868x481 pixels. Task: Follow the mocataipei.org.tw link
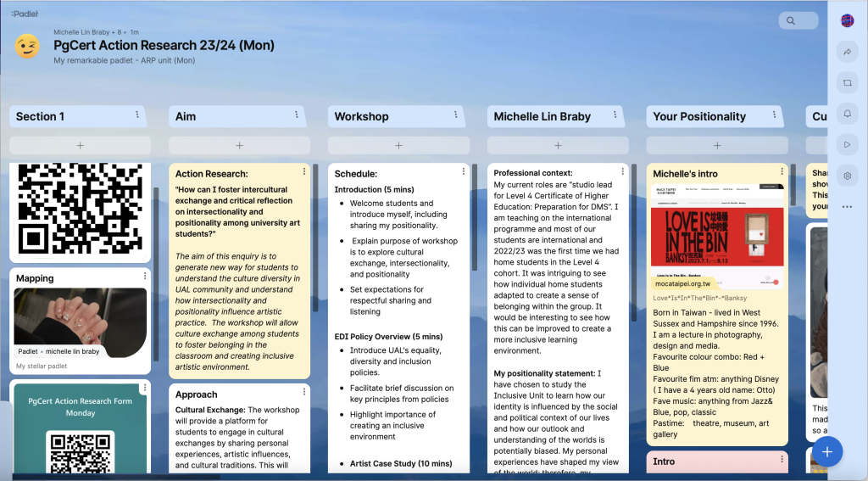682,283
